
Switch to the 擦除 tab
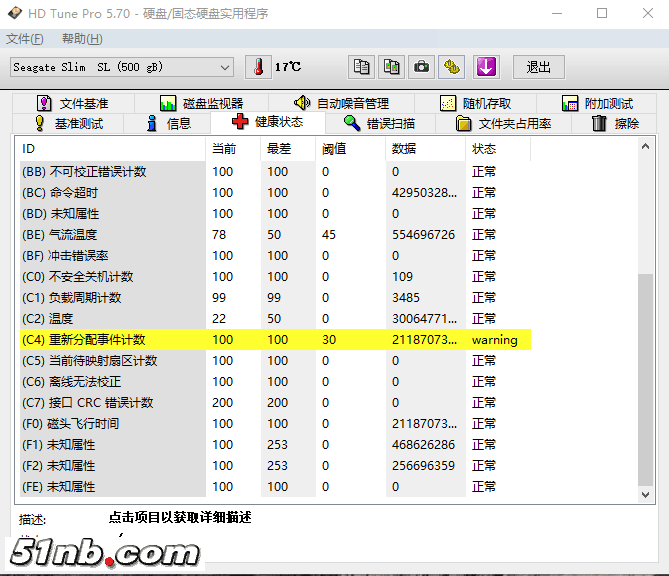click(615, 124)
